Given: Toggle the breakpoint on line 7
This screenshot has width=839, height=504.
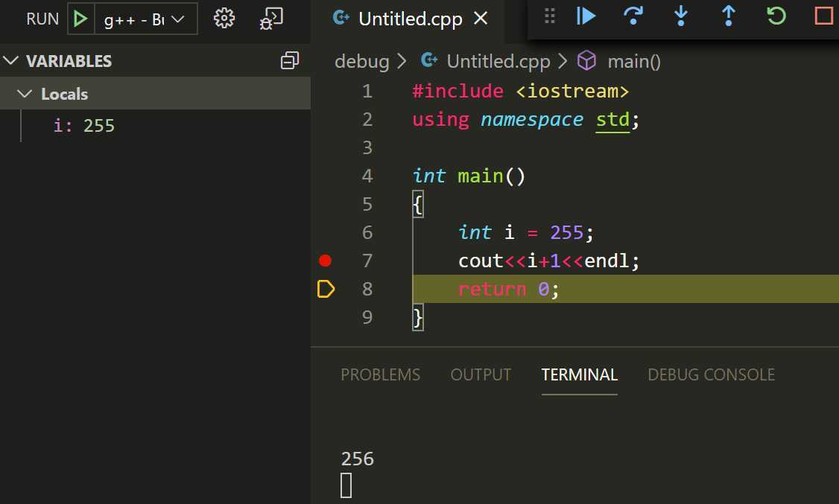Looking at the screenshot, I should pos(325,261).
